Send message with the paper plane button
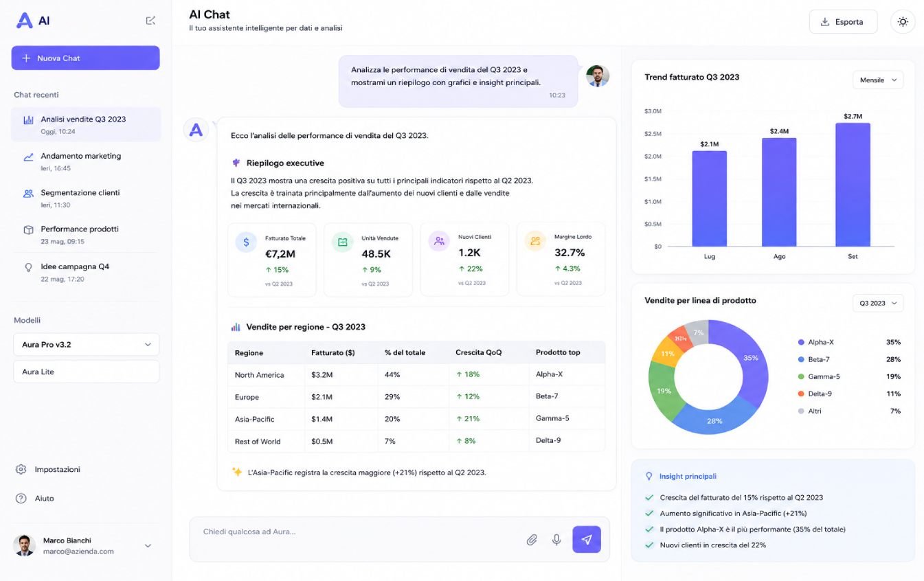This screenshot has height=581, width=924. (587, 540)
